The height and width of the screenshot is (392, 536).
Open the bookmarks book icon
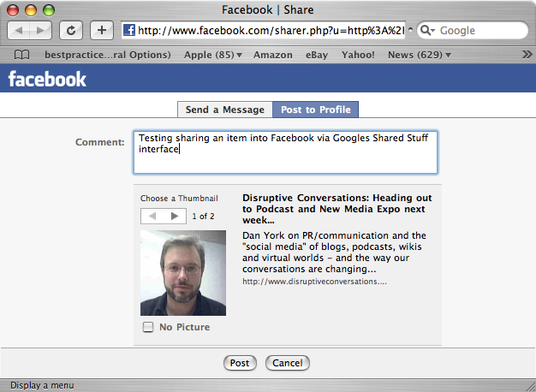[x=23, y=55]
